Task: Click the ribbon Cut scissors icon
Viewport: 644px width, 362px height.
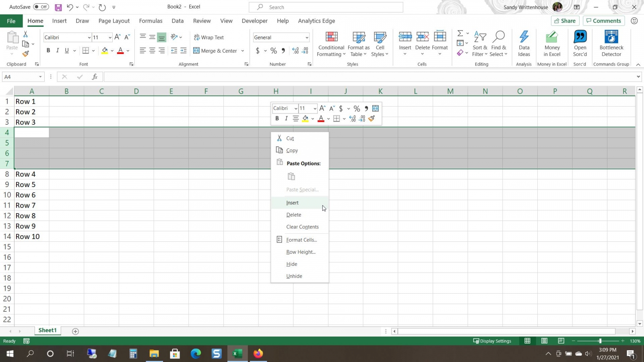Action: pos(25,34)
